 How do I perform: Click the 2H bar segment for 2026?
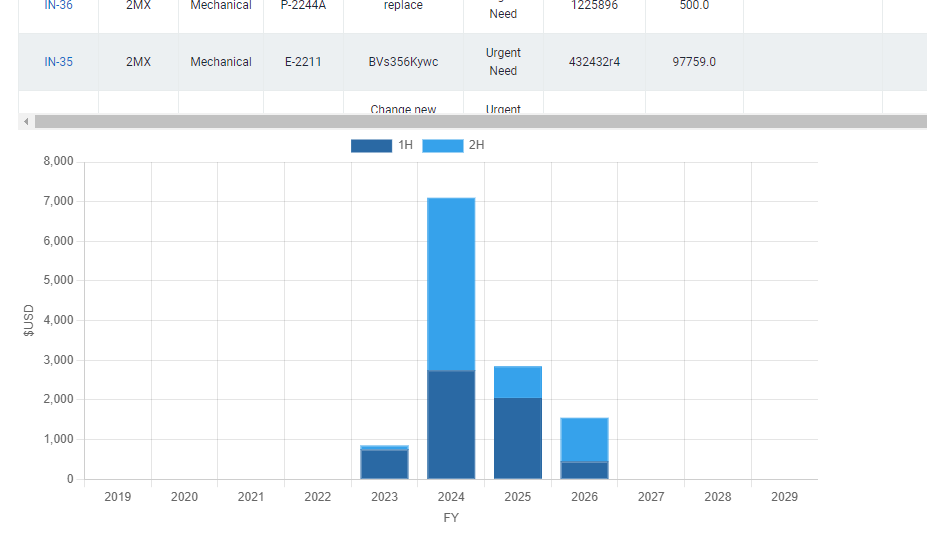[584, 440]
